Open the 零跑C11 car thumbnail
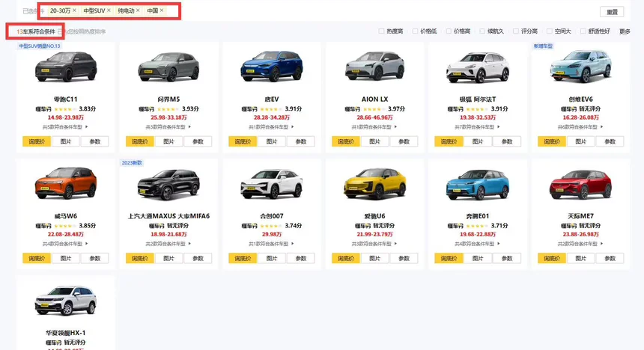 click(66, 67)
